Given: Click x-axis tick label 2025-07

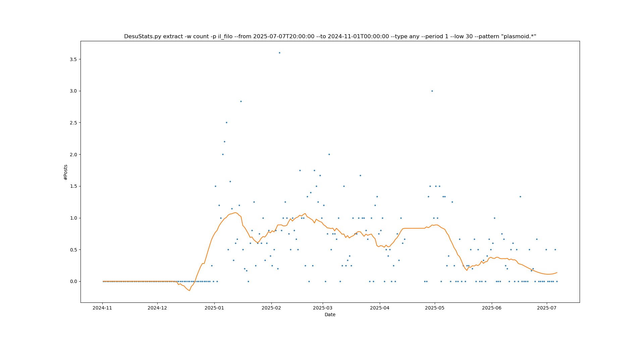Looking at the screenshot, I should tap(547, 308).
